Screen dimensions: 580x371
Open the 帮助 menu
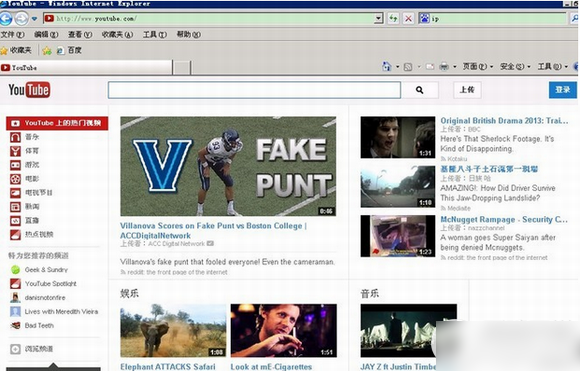[x=189, y=34]
